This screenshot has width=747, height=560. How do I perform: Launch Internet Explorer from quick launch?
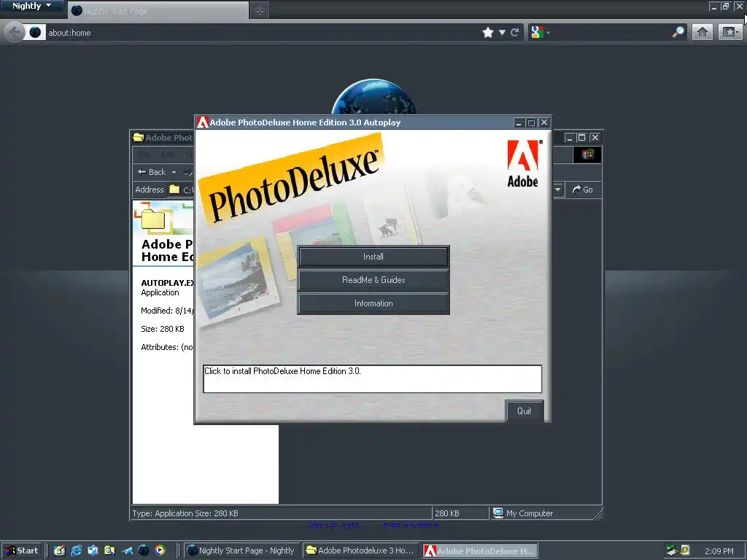point(76,551)
